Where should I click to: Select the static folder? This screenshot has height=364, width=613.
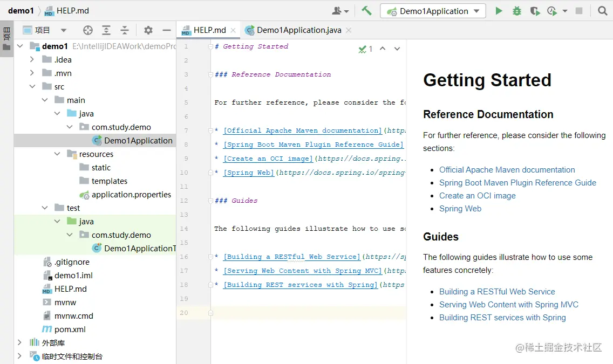click(x=95, y=168)
